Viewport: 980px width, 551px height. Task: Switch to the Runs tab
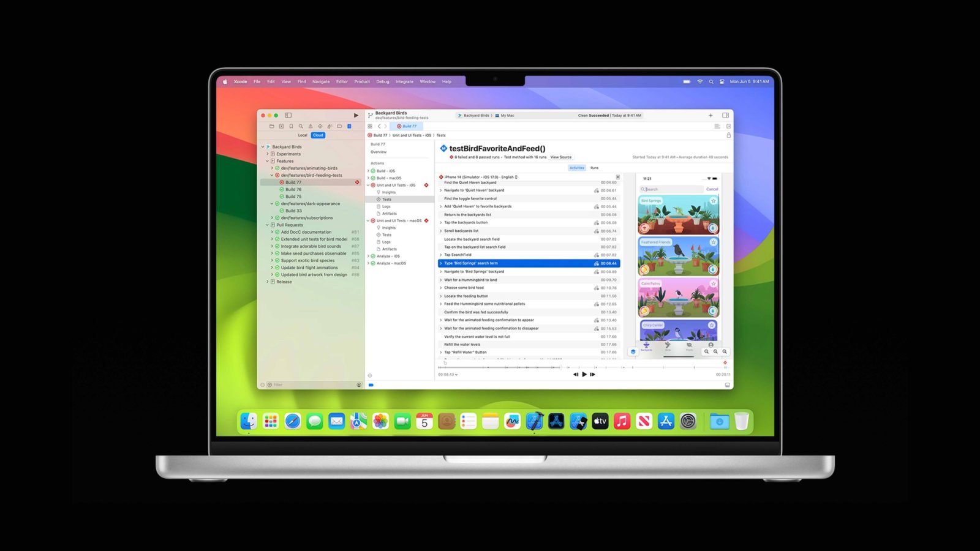point(594,167)
